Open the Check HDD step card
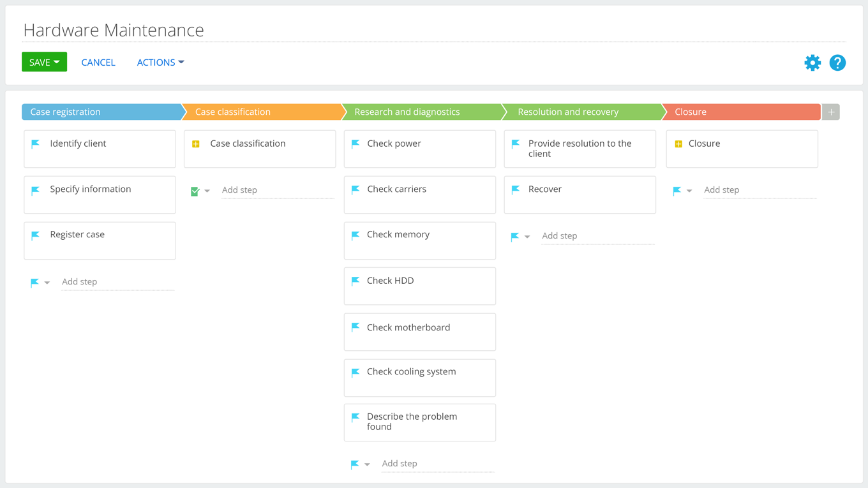Screen dimensions: 868x488 click(420, 286)
